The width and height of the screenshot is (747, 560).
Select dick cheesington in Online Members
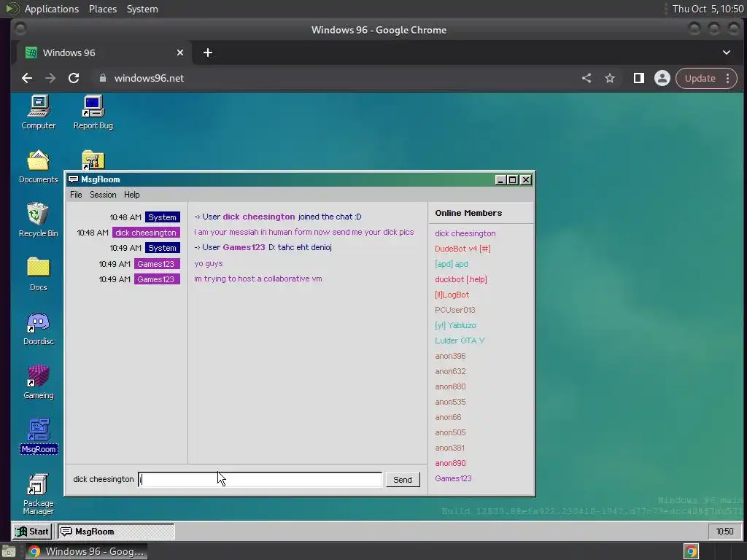(465, 233)
